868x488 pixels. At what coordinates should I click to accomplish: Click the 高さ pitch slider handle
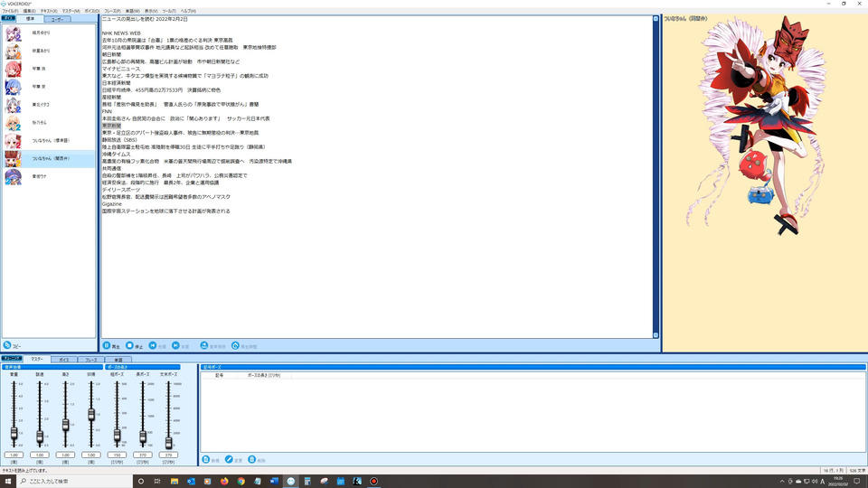[65, 425]
